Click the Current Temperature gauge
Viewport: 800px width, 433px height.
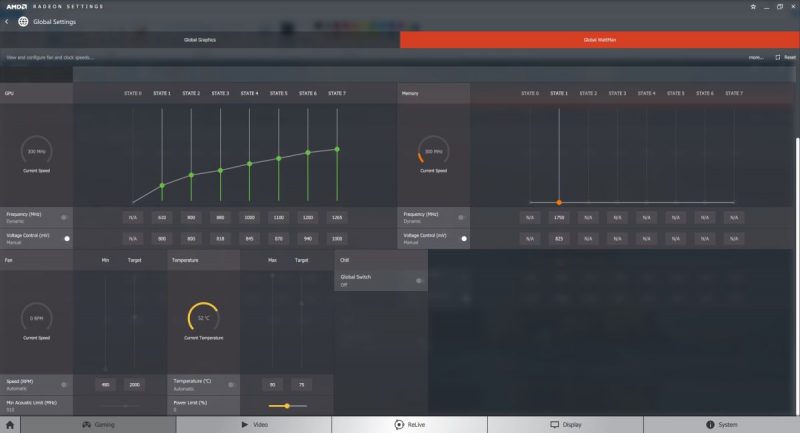(x=204, y=317)
